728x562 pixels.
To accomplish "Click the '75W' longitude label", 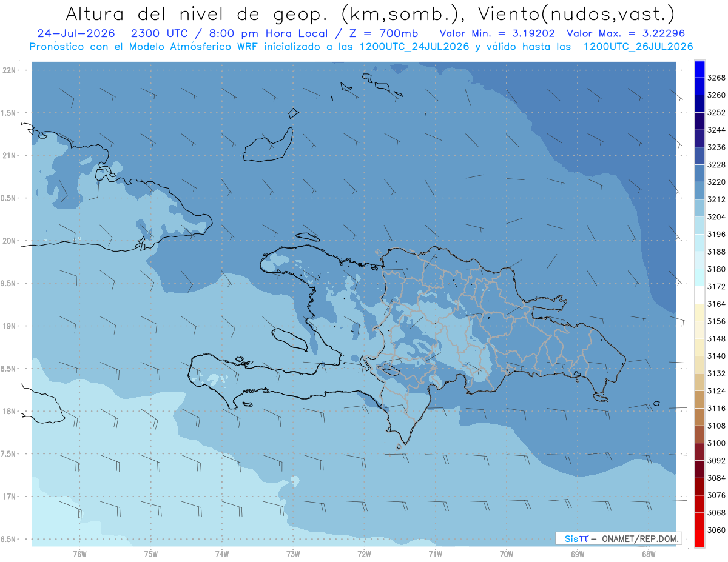I will click(x=151, y=554).
